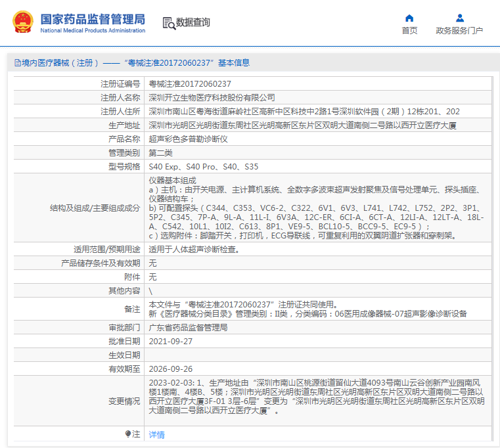Go to 首页 link text
Image resolution: width=500 pixels, height=448 pixels.
click(x=409, y=31)
